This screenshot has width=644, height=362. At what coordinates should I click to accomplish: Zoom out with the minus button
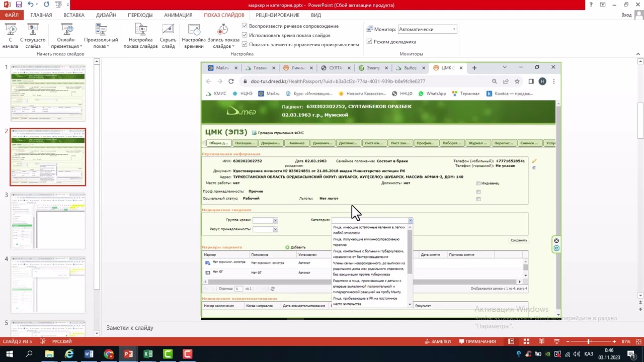coord(569,341)
